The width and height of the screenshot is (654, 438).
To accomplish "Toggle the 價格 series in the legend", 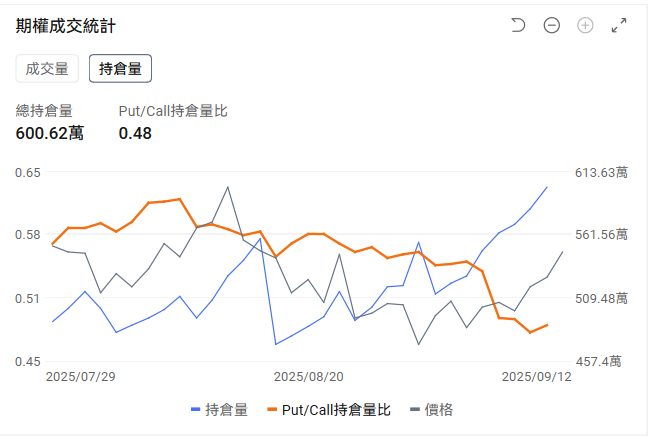I will pyautogui.click(x=439, y=410).
